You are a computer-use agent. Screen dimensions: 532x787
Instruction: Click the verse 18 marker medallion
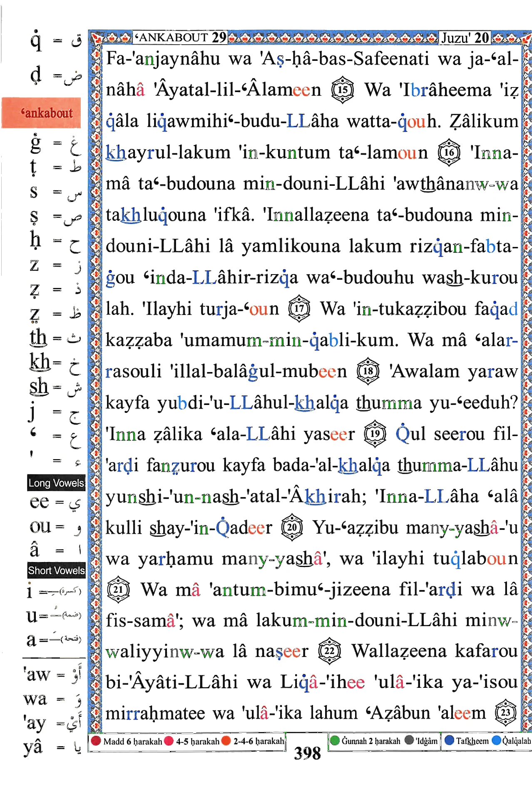[368, 371]
